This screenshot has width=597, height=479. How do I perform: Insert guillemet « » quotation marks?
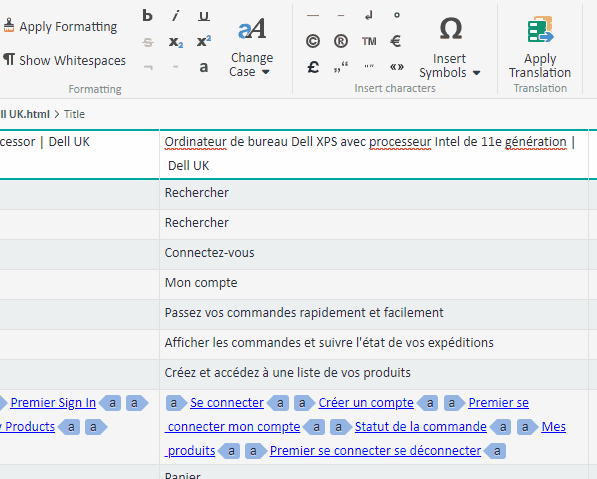click(x=396, y=67)
